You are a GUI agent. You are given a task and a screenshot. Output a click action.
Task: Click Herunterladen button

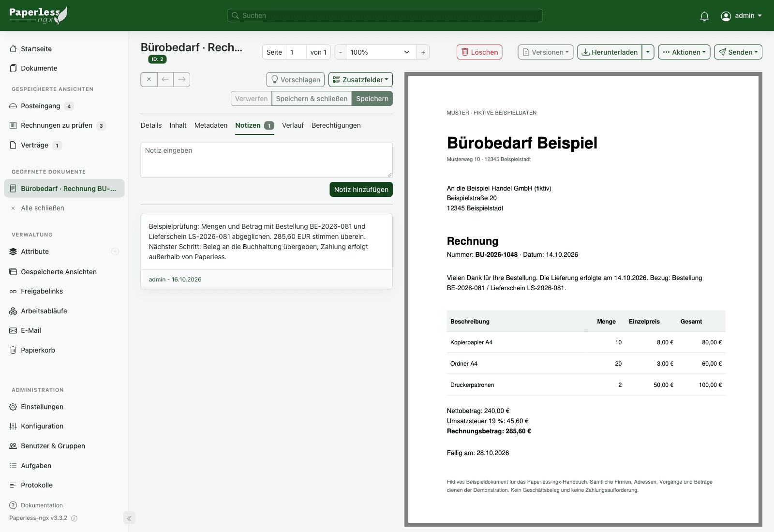[610, 52]
